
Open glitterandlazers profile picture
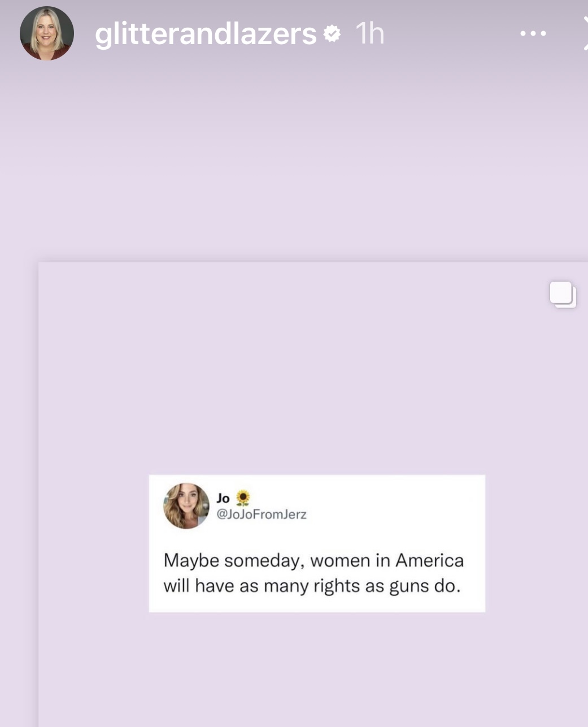[47, 33]
